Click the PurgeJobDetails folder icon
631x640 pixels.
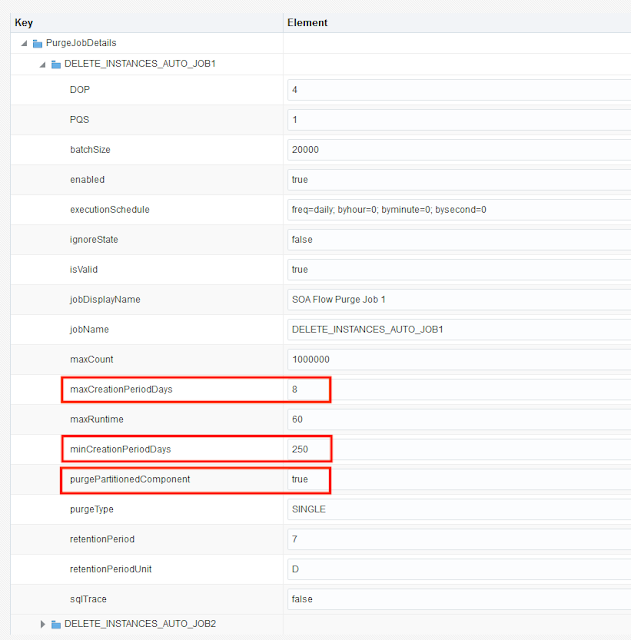[x=37, y=43]
